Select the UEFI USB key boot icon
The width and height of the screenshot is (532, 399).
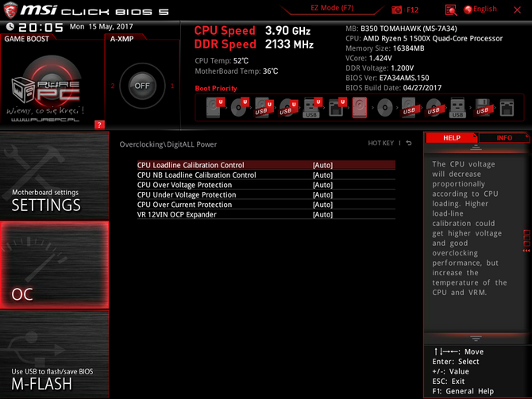[312, 107]
